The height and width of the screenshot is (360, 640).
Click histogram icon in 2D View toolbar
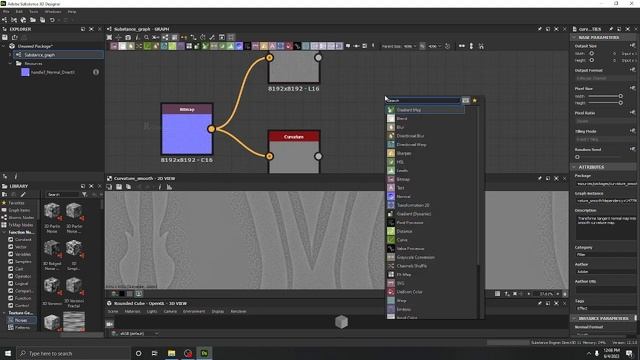[169, 187]
